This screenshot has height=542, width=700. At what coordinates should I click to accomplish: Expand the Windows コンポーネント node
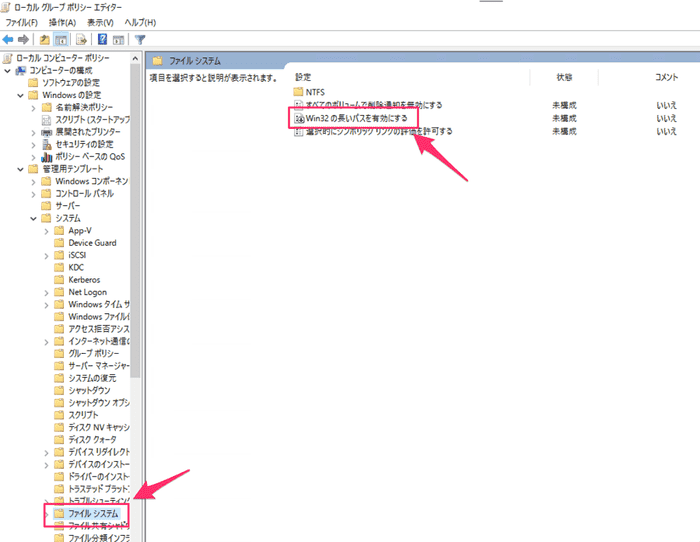click(33, 182)
